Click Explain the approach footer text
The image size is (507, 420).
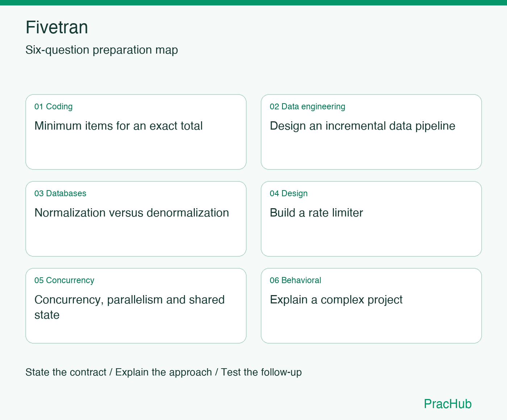pos(164,372)
